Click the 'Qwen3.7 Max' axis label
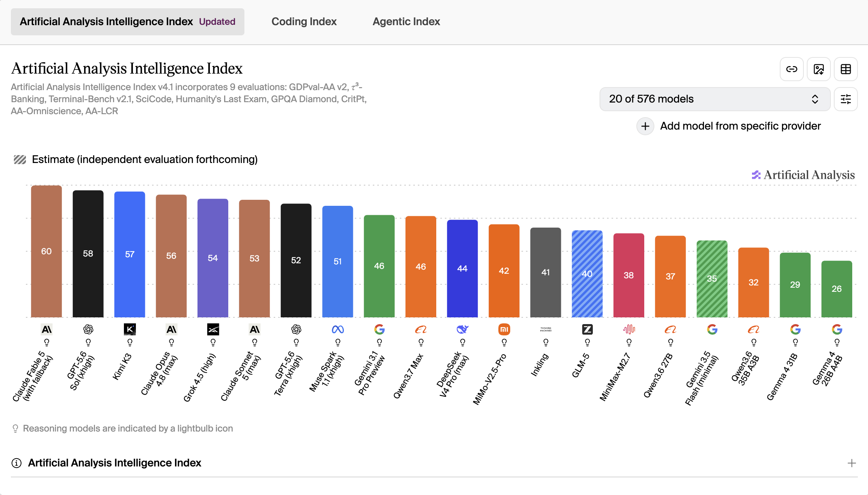The height and width of the screenshot is (495, 868). tap(408, 376)
